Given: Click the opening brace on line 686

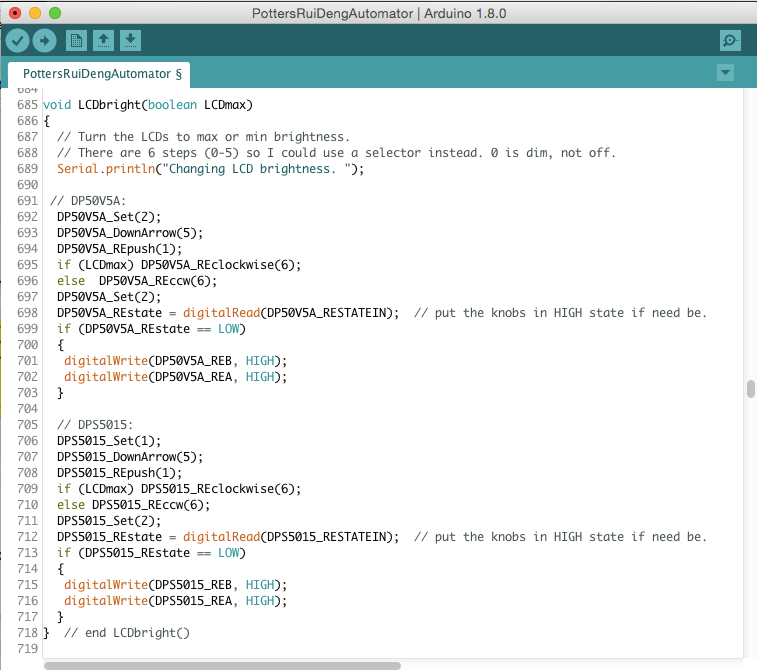Looking at the screenshot, I should tap(46, 121).
